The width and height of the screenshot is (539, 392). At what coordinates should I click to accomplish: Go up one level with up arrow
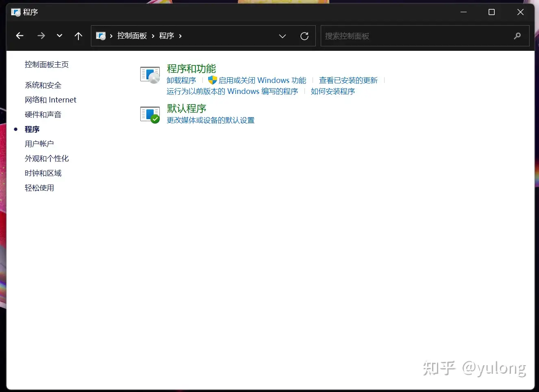click(78, 36)
